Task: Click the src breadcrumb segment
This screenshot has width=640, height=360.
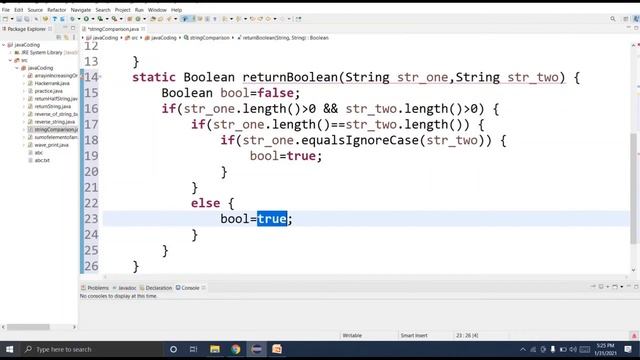Action: click(131, 38)
